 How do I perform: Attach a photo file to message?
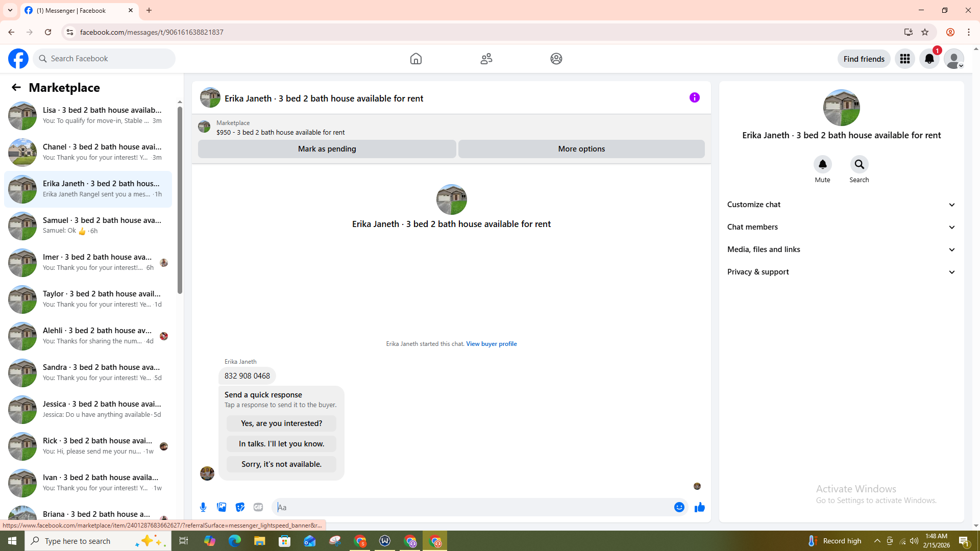click(222, 507)
